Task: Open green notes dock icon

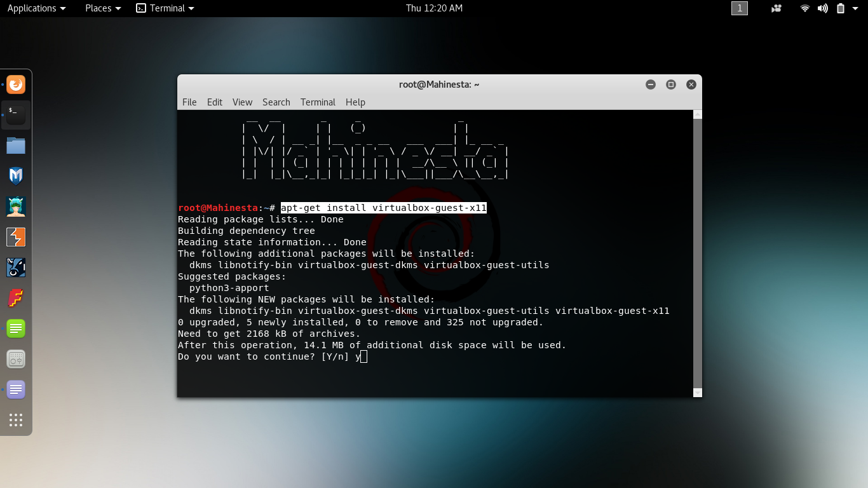Action: click(x=16, y=329)
